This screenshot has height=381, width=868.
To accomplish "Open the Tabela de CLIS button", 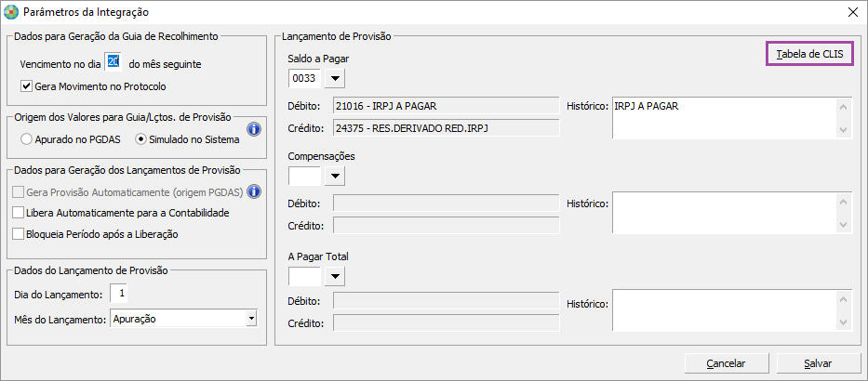I will 809,55.
